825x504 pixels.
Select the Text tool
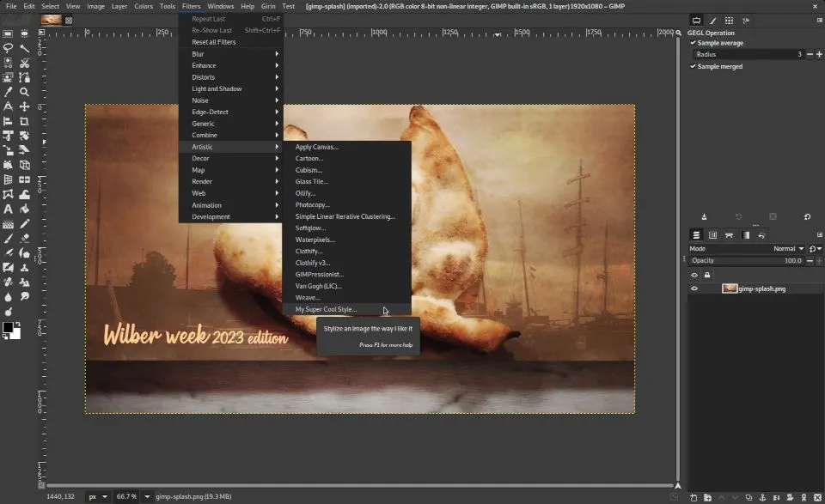point(8,207)
